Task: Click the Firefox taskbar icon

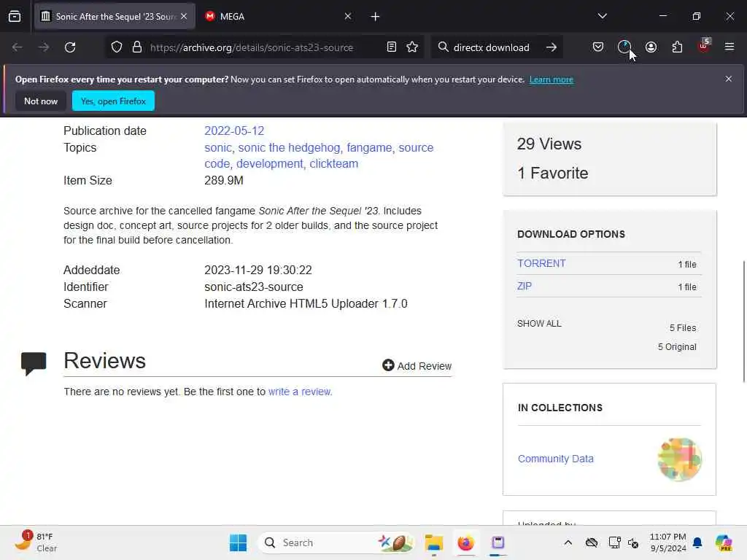Action: coord(465,542)
